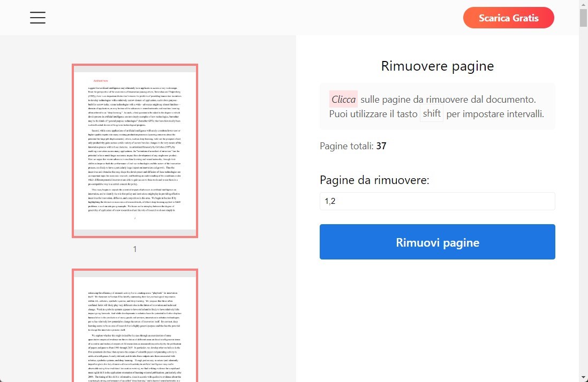Click the instruction info box
588x382 pixels.
pos(437,106)
